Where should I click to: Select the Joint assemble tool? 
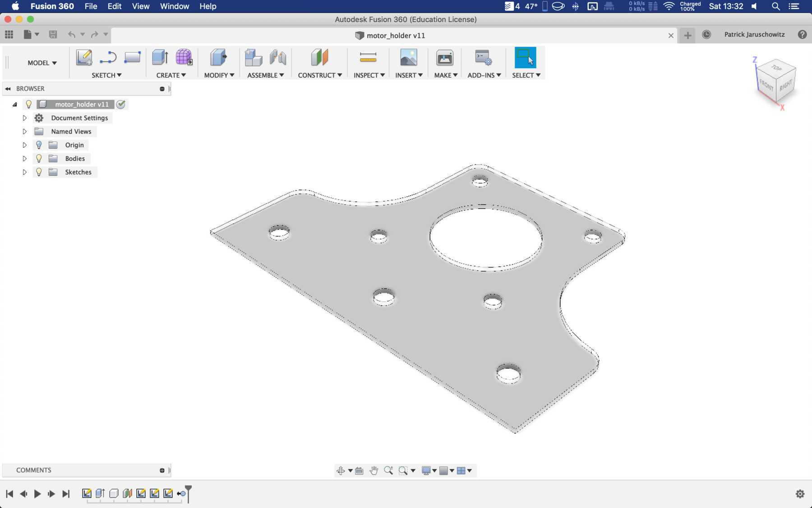[x=278, y=58]
